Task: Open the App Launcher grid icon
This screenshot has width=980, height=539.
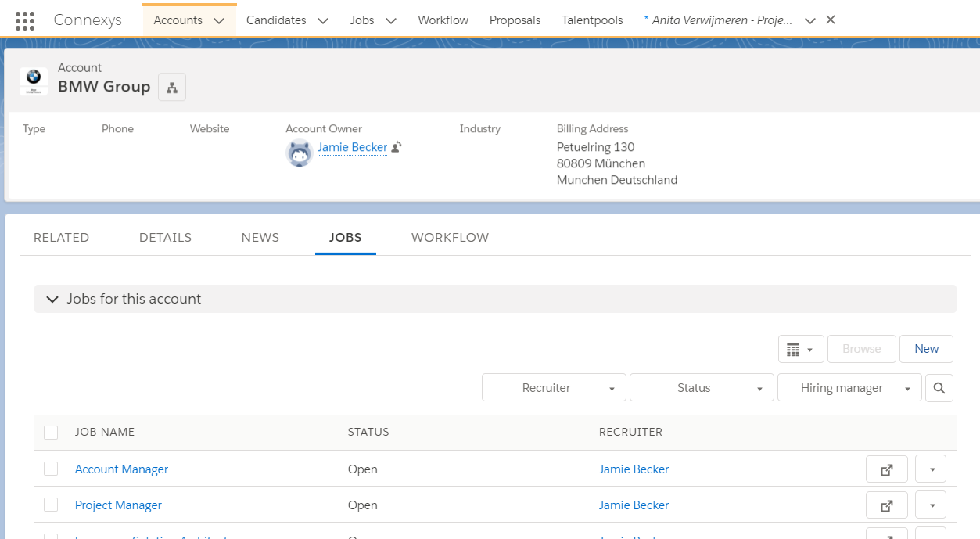Action: click(x=25, y=20)
